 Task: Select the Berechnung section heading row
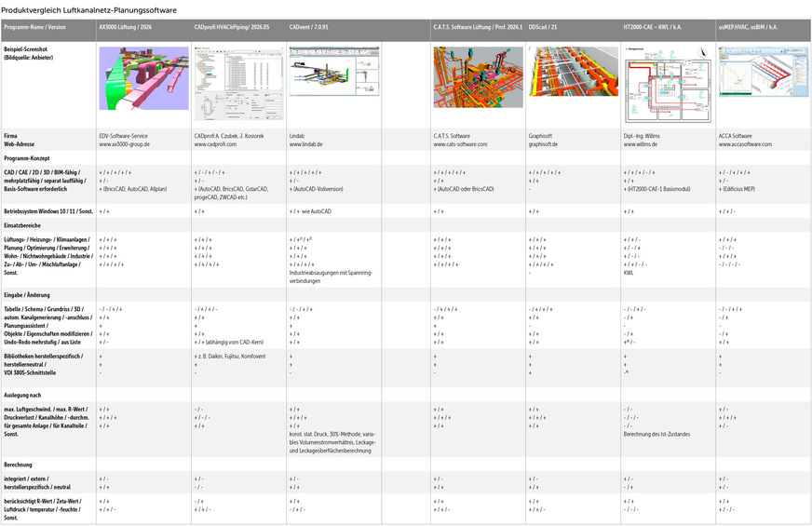pyautogui.click(x=20, y=464)
